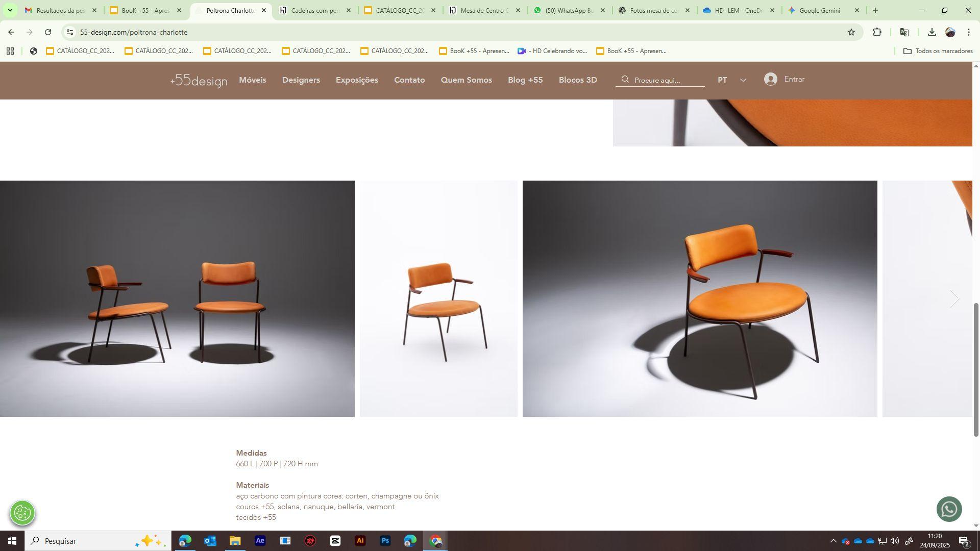Click the Entrar user avatar icon
This screenshot has height=551, width=980.
pos(771,80)
